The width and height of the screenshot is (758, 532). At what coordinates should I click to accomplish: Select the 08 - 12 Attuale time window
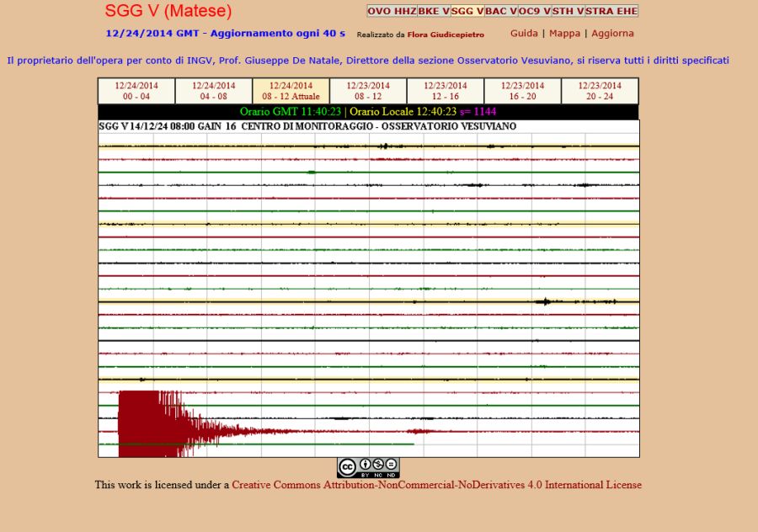[x=291, y=91]
